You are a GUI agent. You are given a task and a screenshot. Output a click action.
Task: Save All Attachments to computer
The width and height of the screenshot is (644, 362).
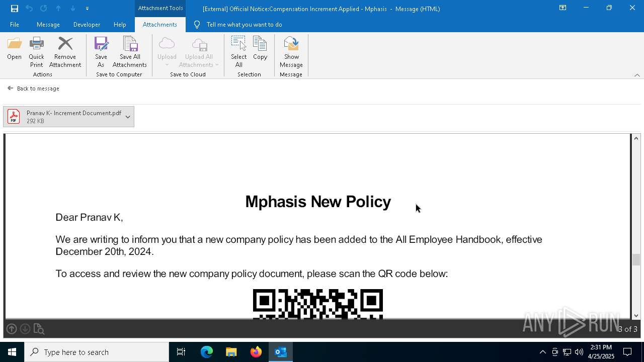pyautogui.click(x=130, y=52)
